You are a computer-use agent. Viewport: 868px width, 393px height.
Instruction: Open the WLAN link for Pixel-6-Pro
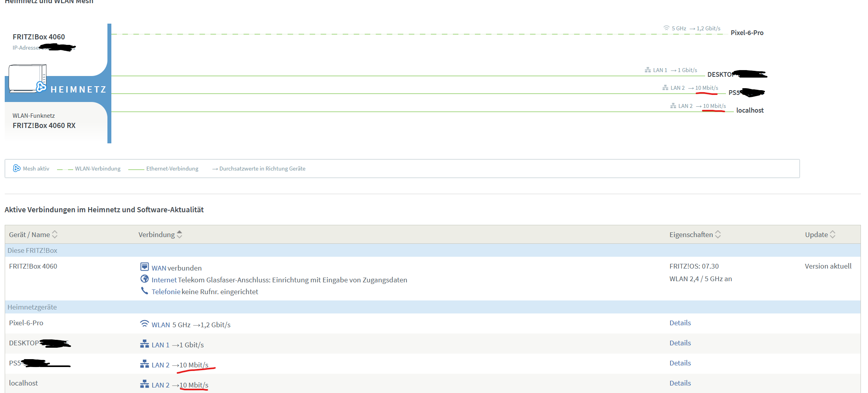[161, 325]
